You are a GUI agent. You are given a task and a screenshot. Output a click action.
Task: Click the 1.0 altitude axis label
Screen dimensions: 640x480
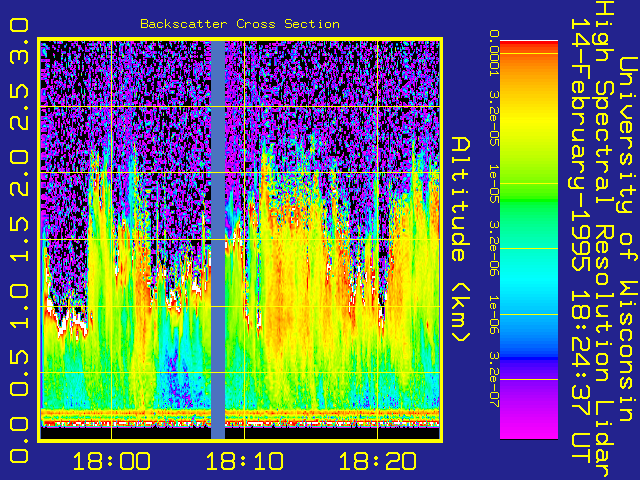click(x=19, y=306)
